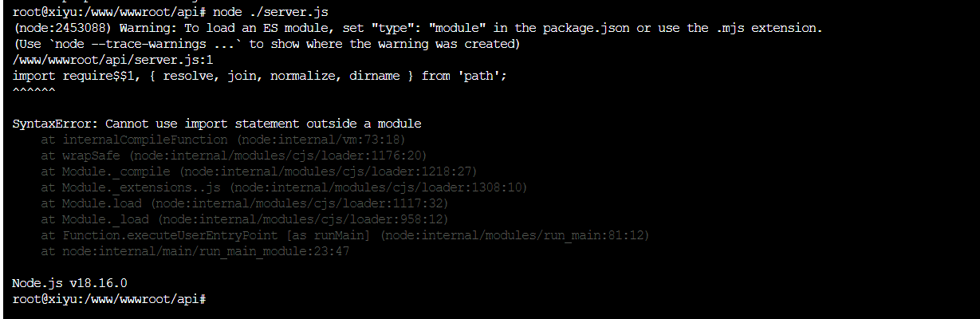
Task: Click the 'at Module._load' stack line
Action: coord(245,219)
